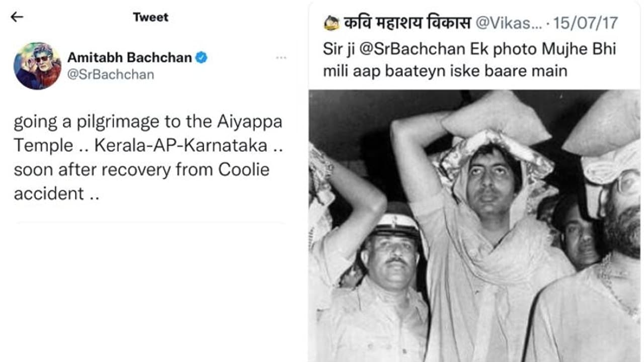Screen dimensions: 644x362
Task: Click the police officer's cap in the photo
Action: point(397,224)
